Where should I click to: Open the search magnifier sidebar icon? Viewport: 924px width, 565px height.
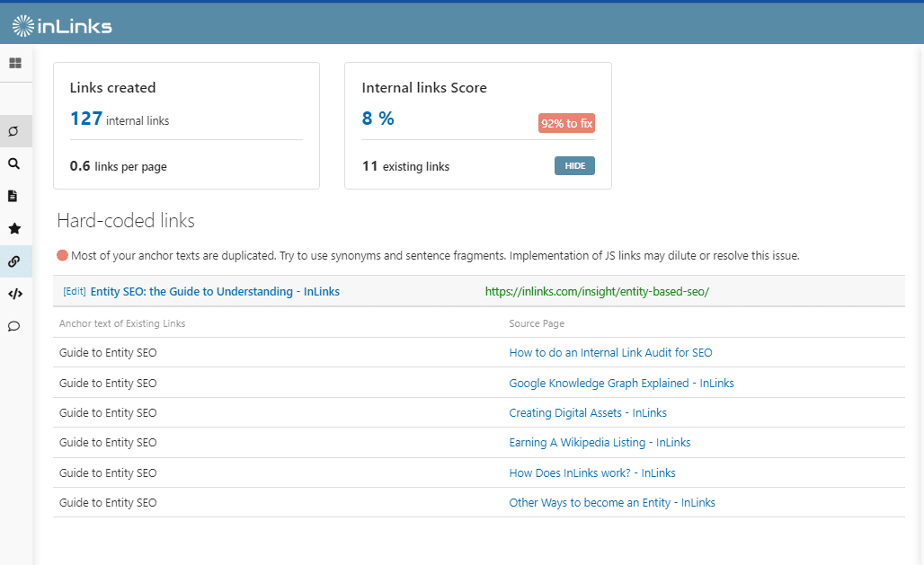click(x=14, y=163)
